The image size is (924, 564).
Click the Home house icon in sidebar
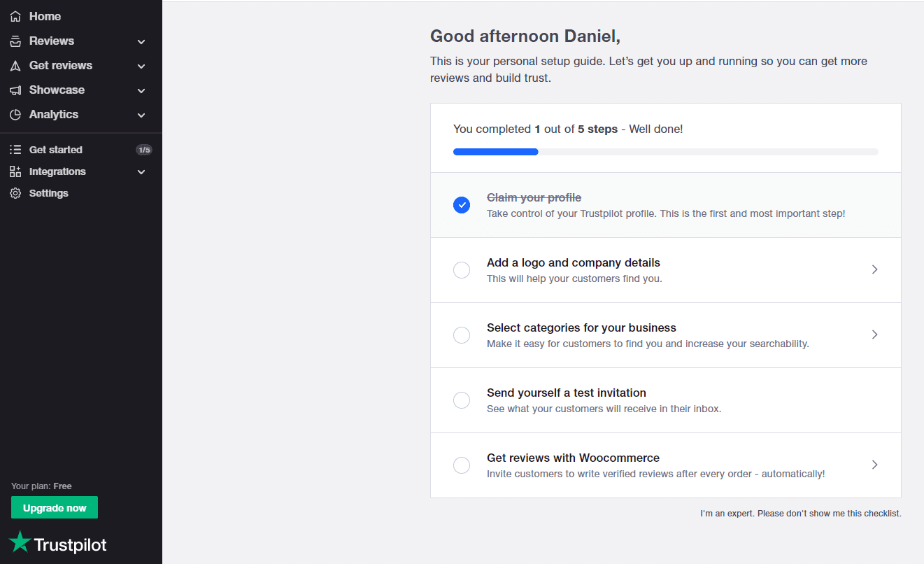[x=15, y=16]
